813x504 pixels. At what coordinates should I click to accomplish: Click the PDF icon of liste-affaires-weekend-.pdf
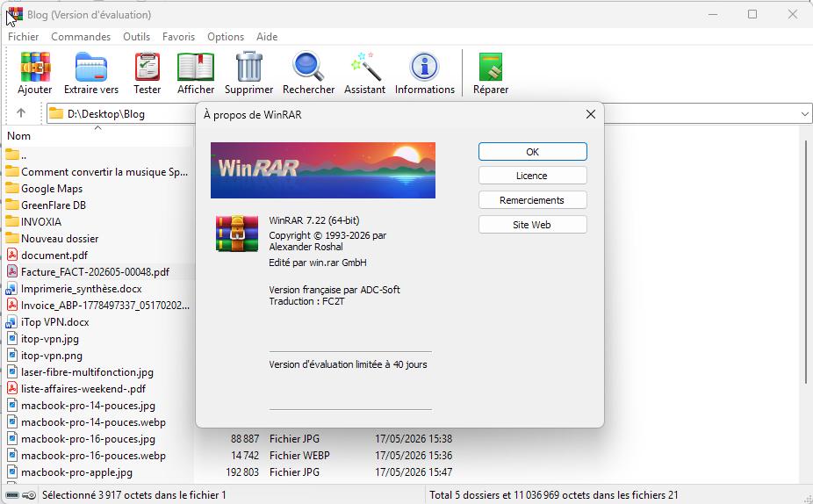click(x=12, y=389)
